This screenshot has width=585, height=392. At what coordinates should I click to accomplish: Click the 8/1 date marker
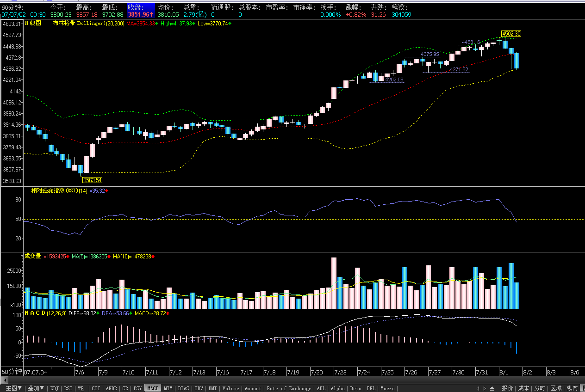pyautogui.click(x=504, y=372)
